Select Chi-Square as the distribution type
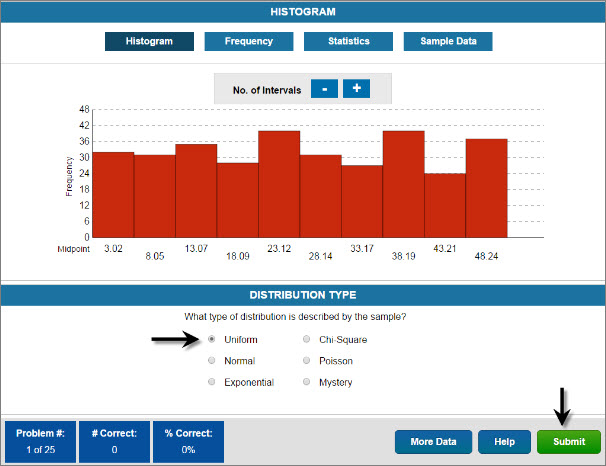The height and width of the screenshot is (466, 606). click(x=307, y=340)
